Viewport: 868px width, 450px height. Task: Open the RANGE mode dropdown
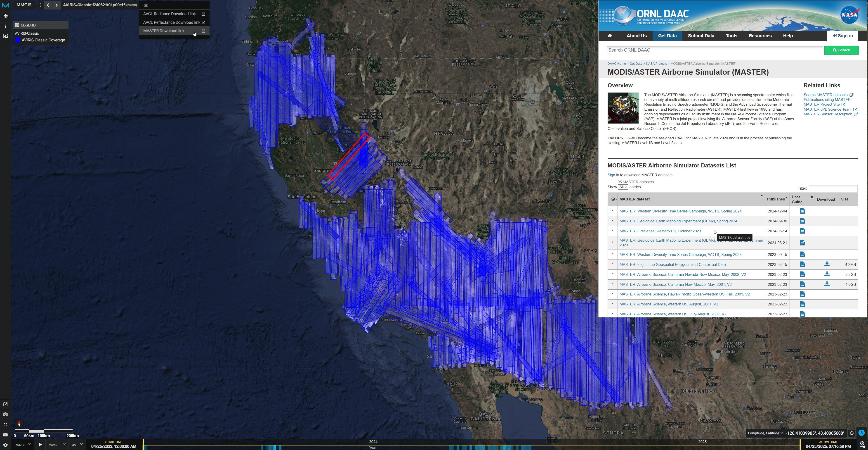tap(23, 445)
